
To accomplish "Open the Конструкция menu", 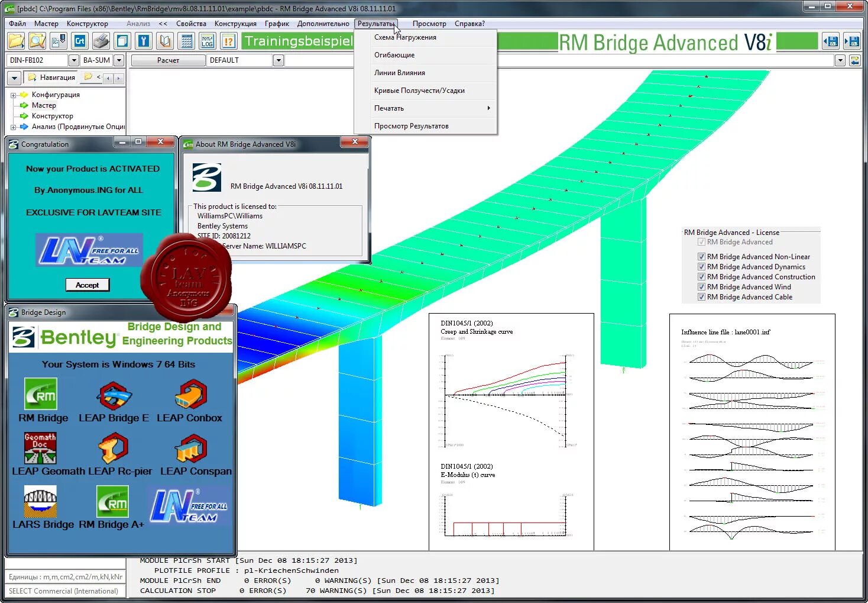I will pos(235,24).
